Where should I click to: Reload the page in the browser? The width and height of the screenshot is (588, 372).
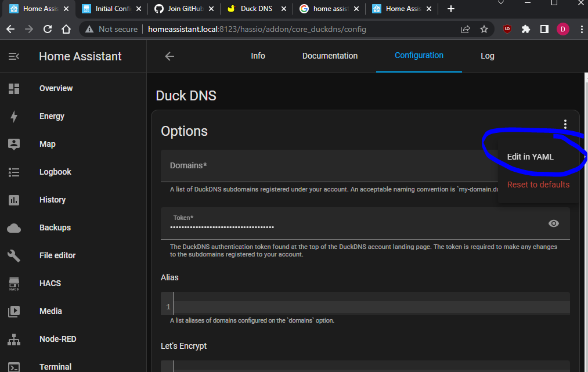tap(48, 29)
